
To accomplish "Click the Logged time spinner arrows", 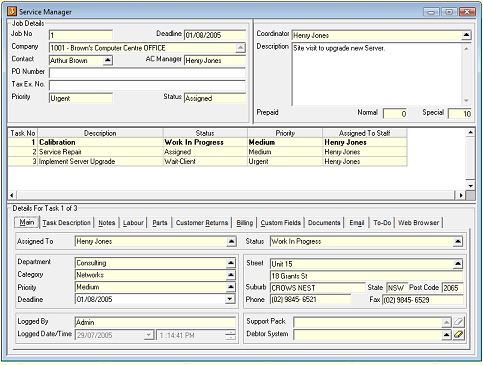I will 230,335.
